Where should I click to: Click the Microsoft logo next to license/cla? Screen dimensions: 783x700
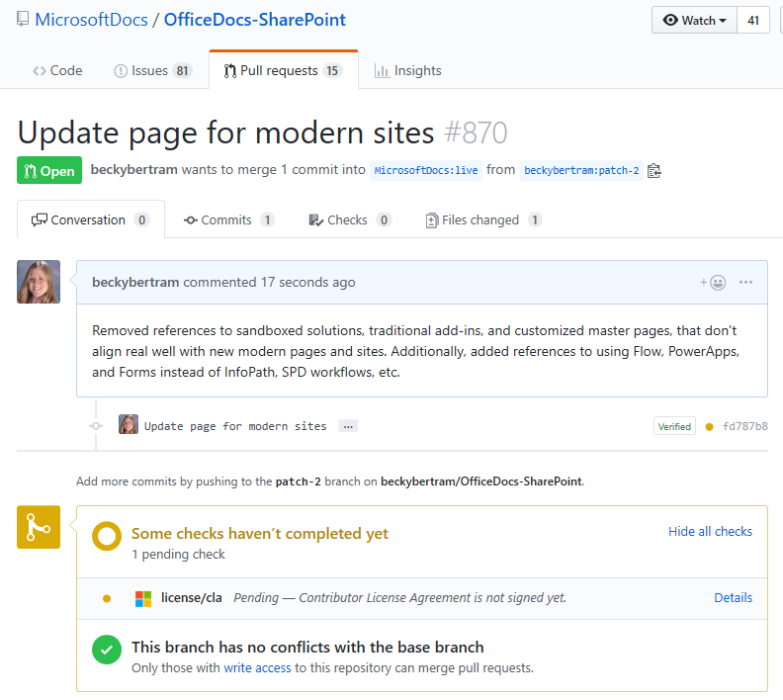coord(143,598)
